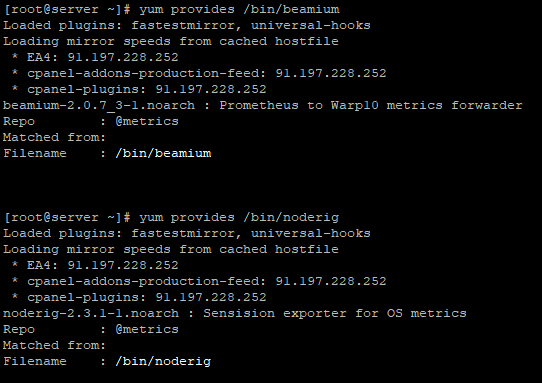The height and width of the screenshot is (383, 542).
Task: Click the '/bin/beamium' filename value
Action: point(163,153)
